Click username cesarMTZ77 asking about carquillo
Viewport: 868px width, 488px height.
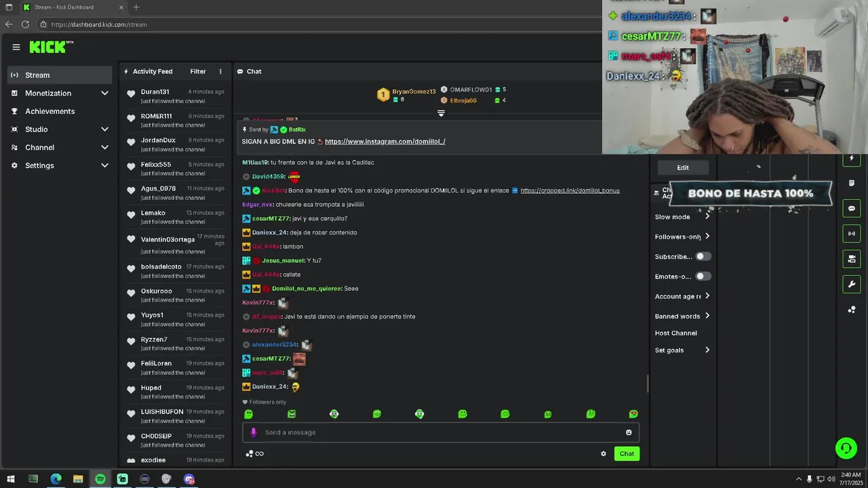271,219
